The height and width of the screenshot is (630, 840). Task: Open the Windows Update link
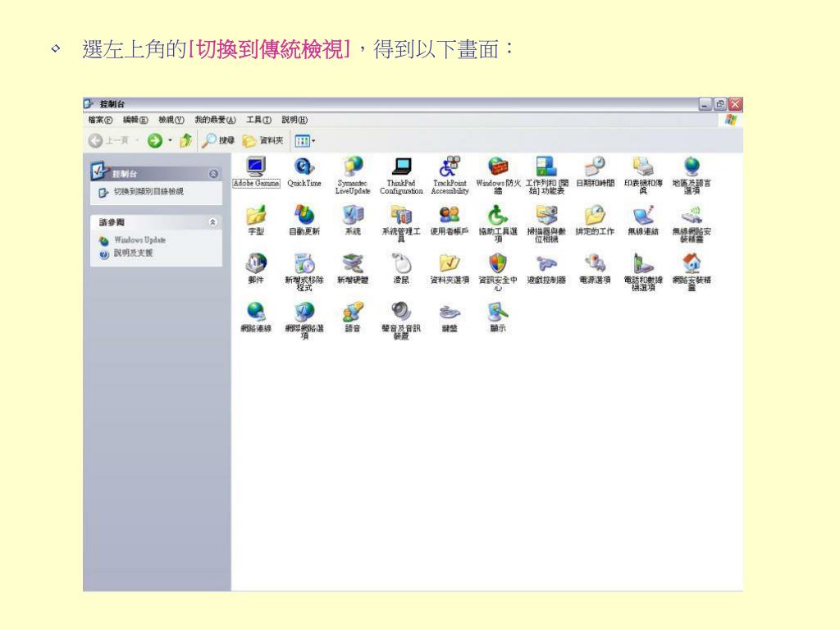pos(139,240)
